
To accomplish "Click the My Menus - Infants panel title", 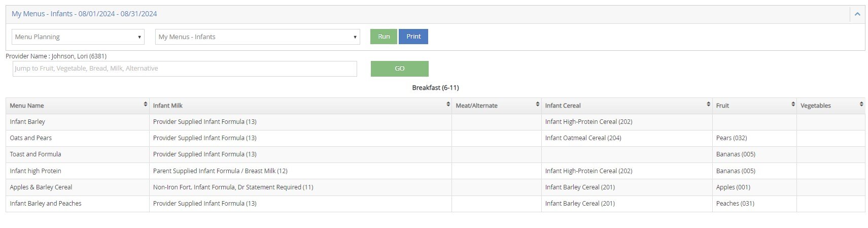I will coord(84,14).
